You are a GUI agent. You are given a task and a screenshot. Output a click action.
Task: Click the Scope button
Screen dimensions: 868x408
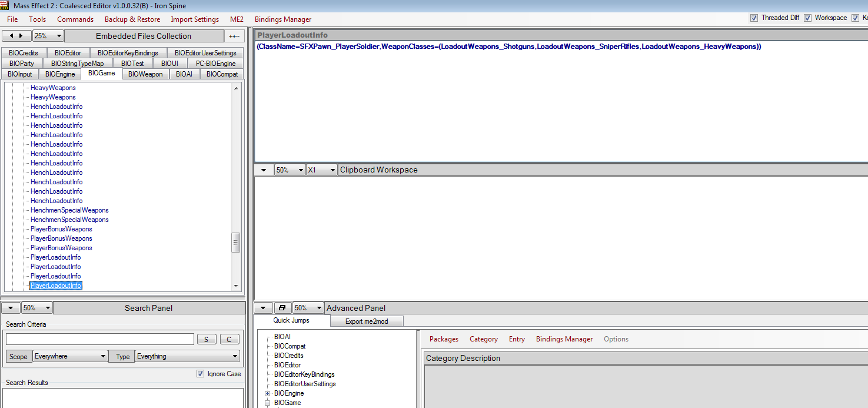(18, 356)
